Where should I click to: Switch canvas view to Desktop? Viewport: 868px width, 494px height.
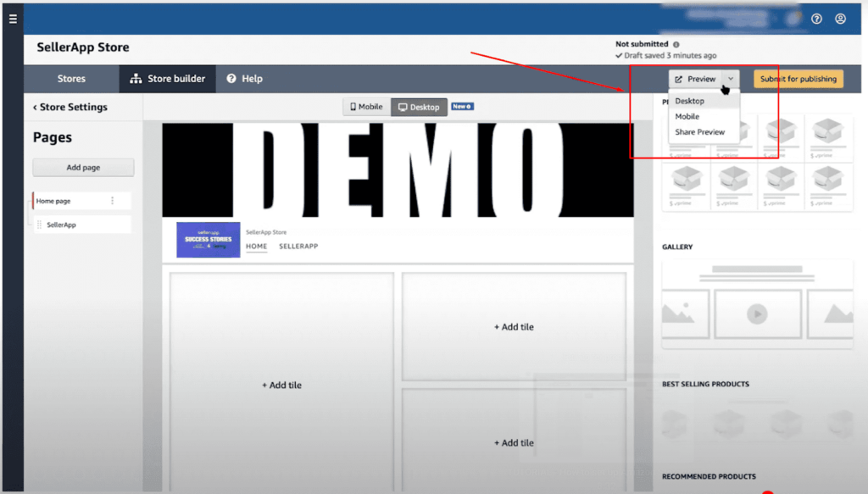tap(419, 107)
